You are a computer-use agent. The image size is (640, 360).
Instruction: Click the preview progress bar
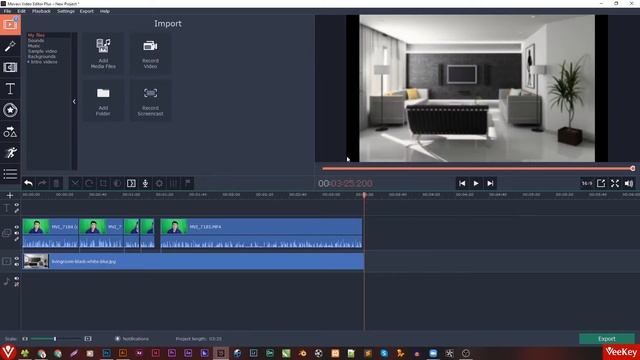[478, 168]
